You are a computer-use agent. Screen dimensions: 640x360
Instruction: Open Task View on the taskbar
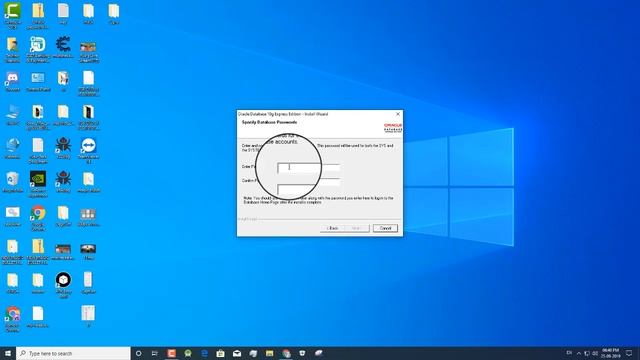tap(155, 353)
